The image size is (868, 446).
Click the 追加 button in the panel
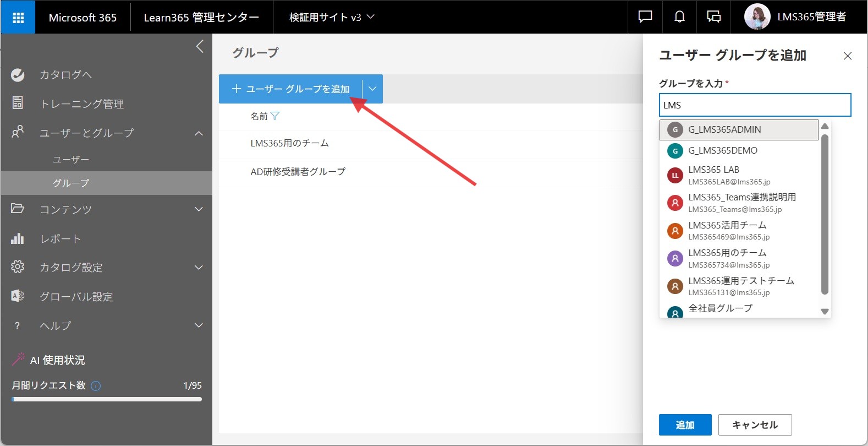[x=685, y=425]
